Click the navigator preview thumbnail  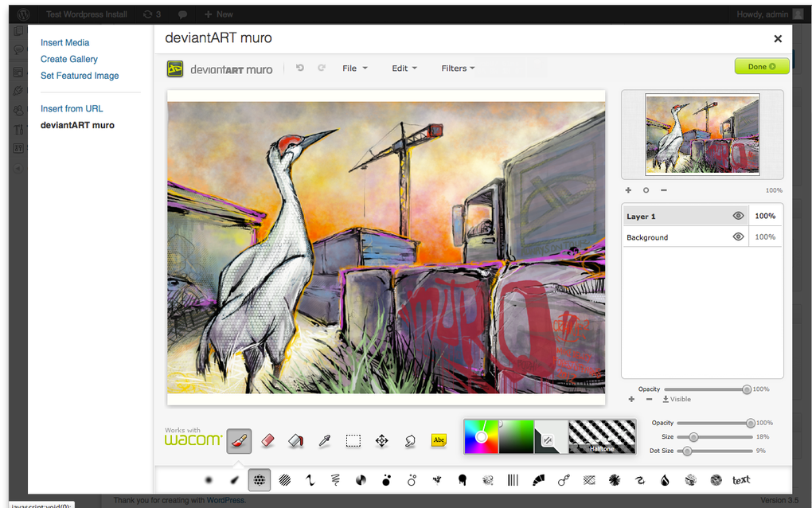pyautogui.click(x=701, y=135)
